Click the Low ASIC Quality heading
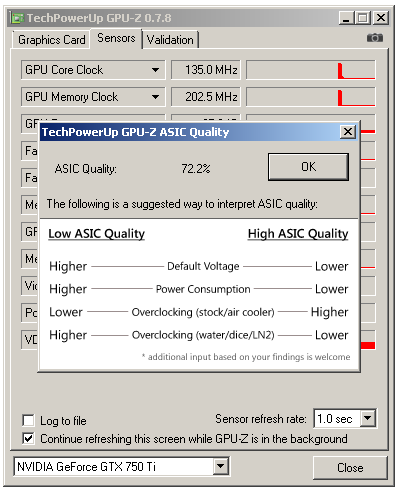The height and width of the screenshot is (487, 397). [x=97, y=234]
